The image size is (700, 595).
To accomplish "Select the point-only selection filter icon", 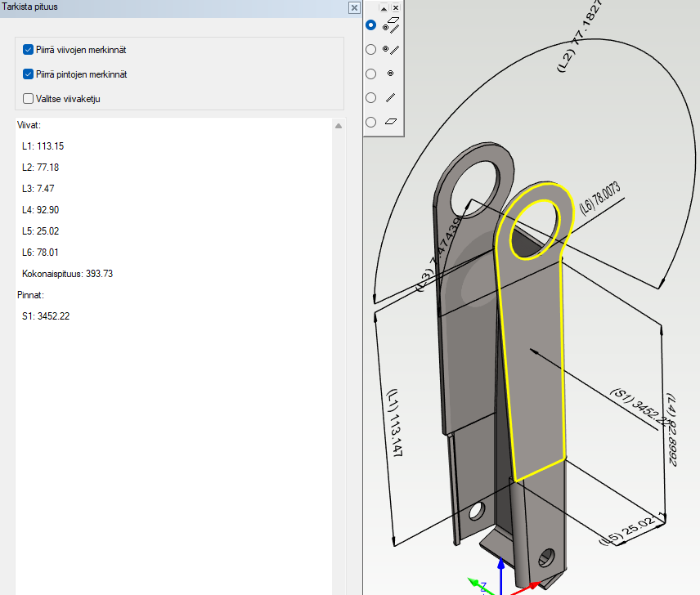I will (x=390, y=74).
